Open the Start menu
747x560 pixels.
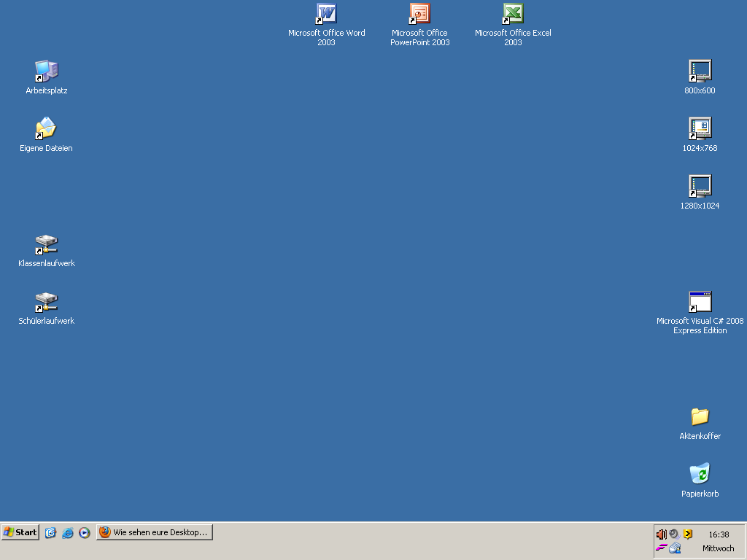pyautogui.click(x=20, y=532)
